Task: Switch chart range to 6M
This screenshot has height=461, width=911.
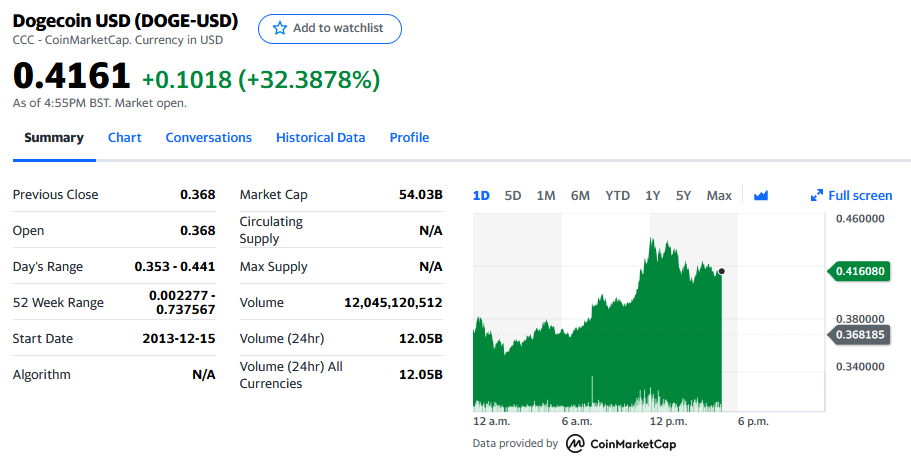Action: pos(580,195)
